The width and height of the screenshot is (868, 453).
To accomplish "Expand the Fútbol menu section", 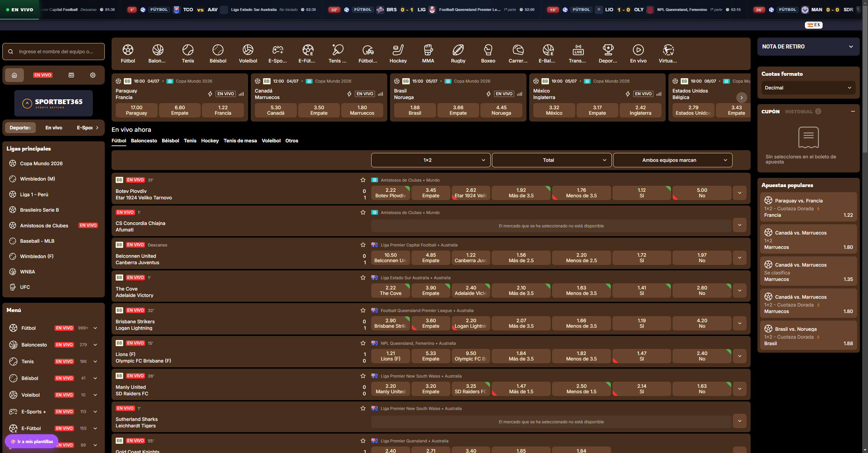I will (95, 328).
